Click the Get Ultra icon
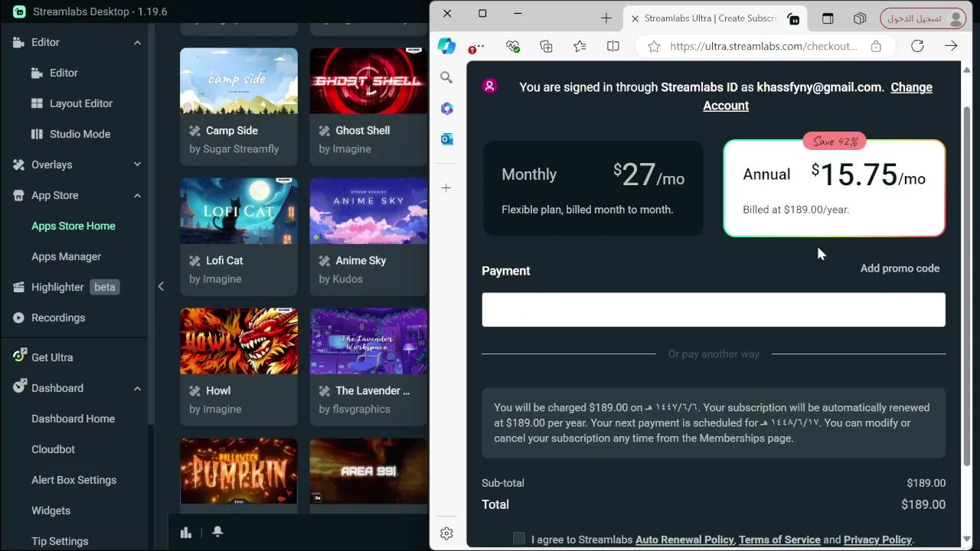The height and width of the screenshot is (551, 980). click(x=20, y=357)
